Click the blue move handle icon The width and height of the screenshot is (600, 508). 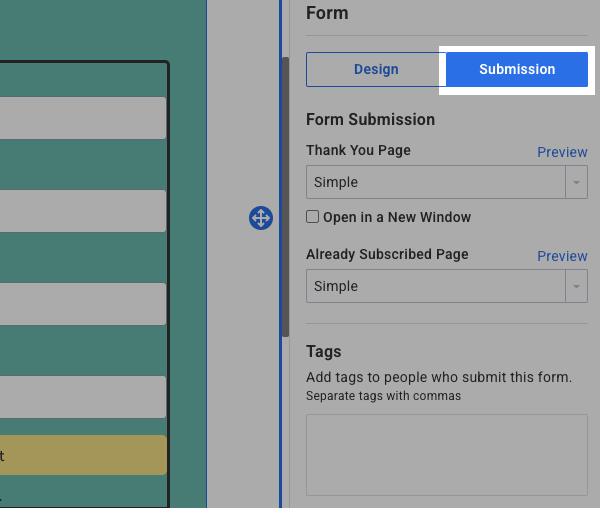(260, 218)
